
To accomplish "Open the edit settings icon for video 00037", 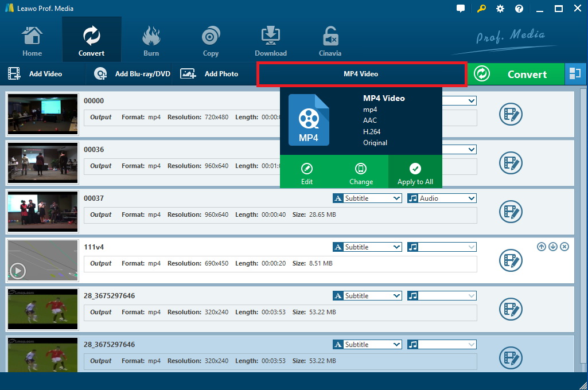I will [511, 212].
